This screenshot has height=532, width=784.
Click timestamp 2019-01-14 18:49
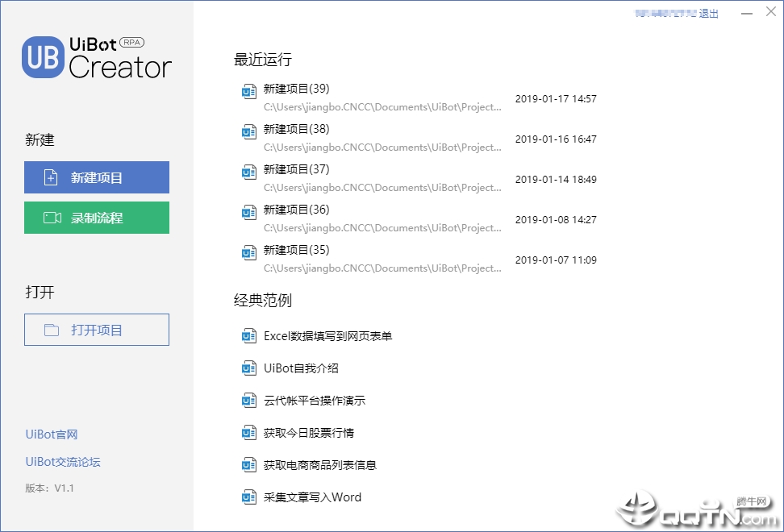click(x=556, y=179)
